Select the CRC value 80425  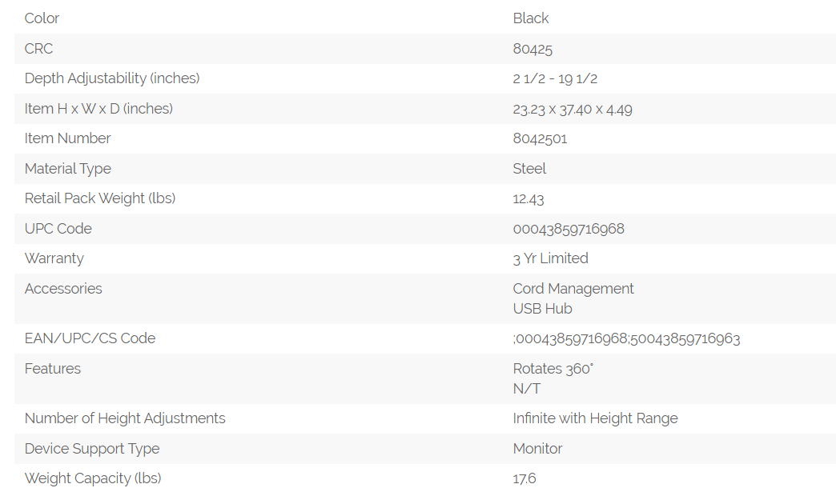tap(533, 49)
